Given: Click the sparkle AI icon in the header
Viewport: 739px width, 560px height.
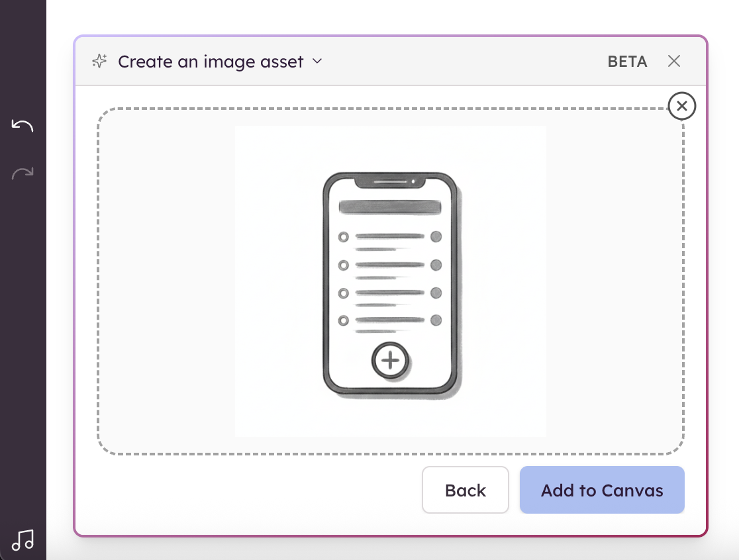Looking at the screenshot, I should 99,62.
